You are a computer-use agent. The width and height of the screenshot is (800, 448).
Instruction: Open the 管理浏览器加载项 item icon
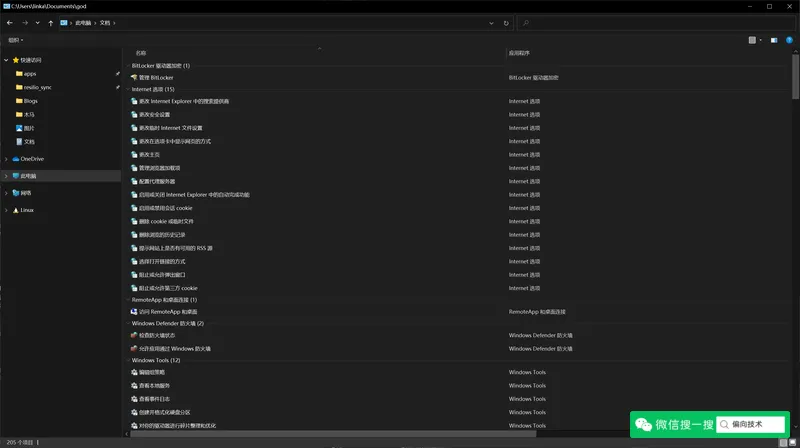(134, 168)
